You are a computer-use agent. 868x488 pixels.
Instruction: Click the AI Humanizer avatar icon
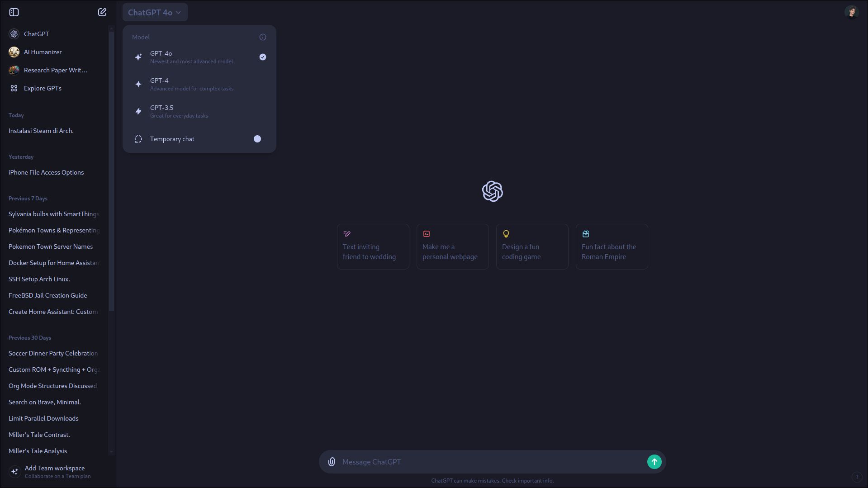click(14, 52)
